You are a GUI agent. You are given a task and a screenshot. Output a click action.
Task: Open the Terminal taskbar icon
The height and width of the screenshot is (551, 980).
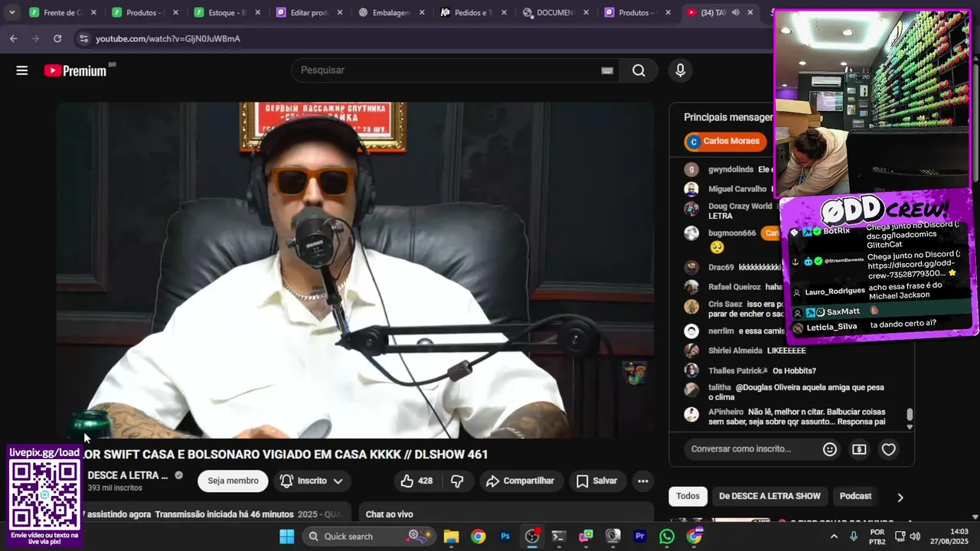point(559,536)
